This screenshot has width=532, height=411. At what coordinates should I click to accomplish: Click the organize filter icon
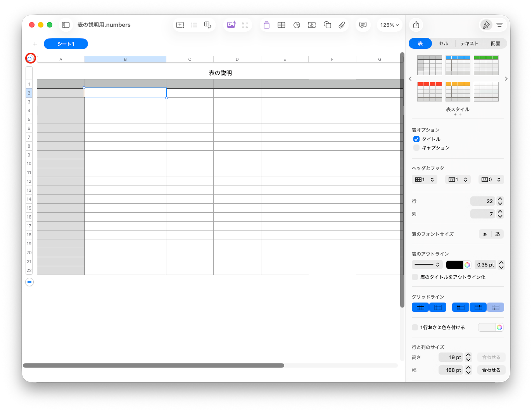[x=499, y=25]
